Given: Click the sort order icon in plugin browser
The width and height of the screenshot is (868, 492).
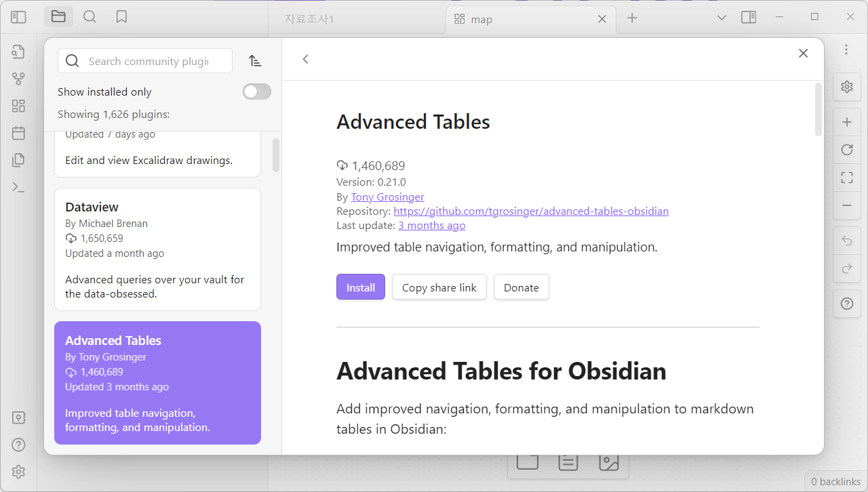Looking at the screenshot, I should [x=255, y=61].
